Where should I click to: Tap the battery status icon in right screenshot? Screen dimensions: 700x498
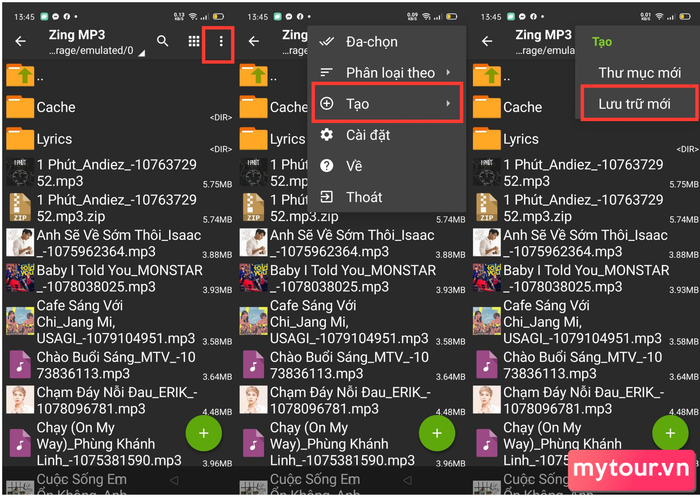tap(685, 17)
